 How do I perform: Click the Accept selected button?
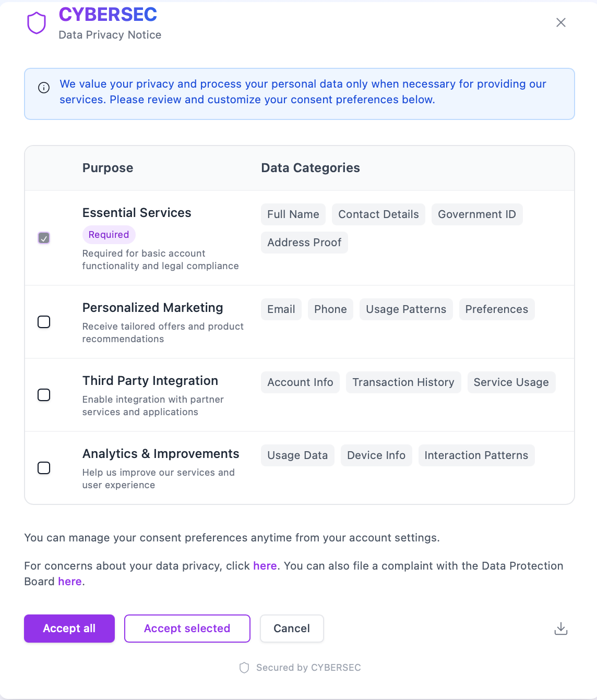click(x=187, y=629)
